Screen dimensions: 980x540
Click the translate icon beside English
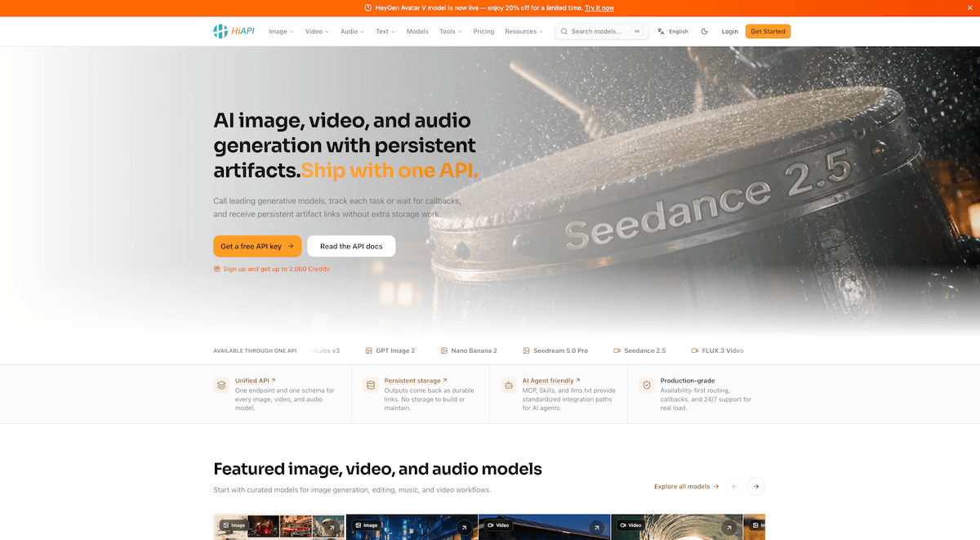tap(661, 31)
